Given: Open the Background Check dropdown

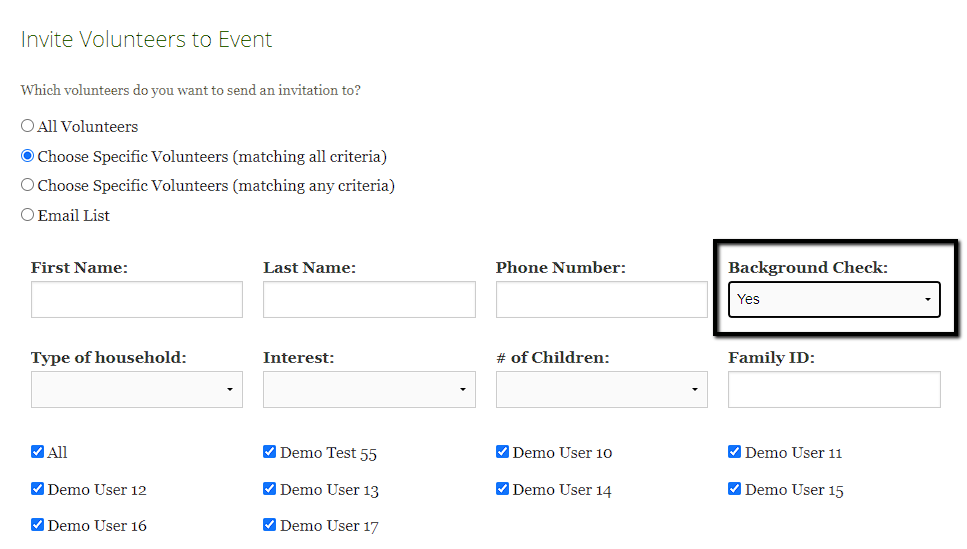Looking at the screenshot, I should point(834,299).
